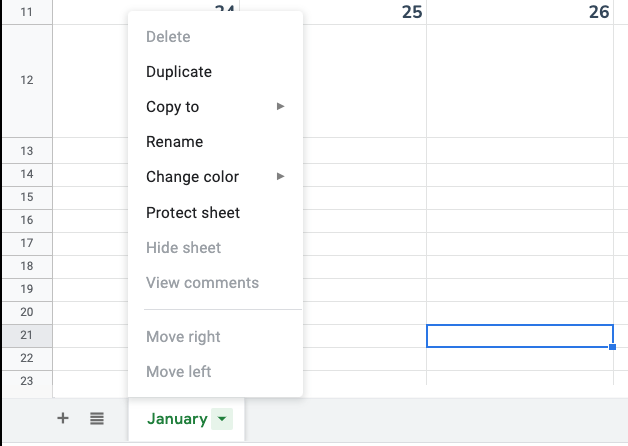The height and width of the screenshot is (446, 628).
Task: Select row 21 header
Action: [x=26, y=335]
